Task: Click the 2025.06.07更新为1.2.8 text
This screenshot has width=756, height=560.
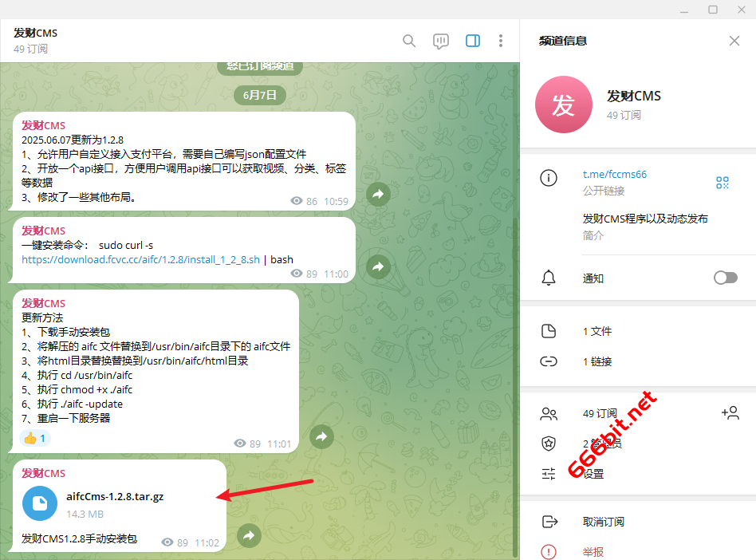Action: coord(73,140)
